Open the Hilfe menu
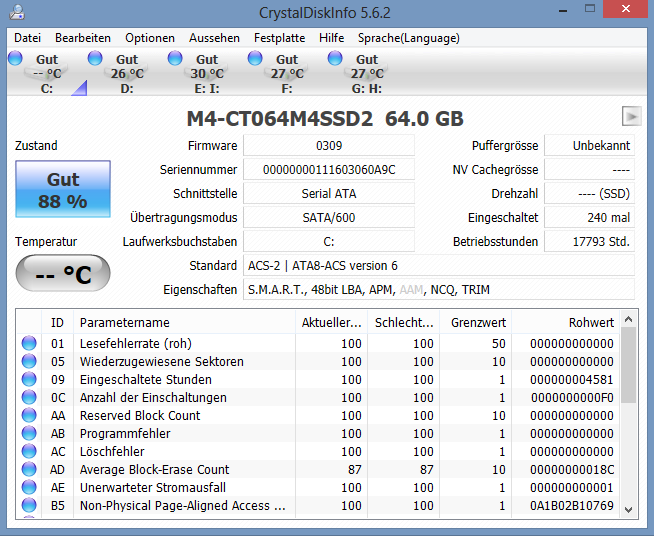 [332, 38]
